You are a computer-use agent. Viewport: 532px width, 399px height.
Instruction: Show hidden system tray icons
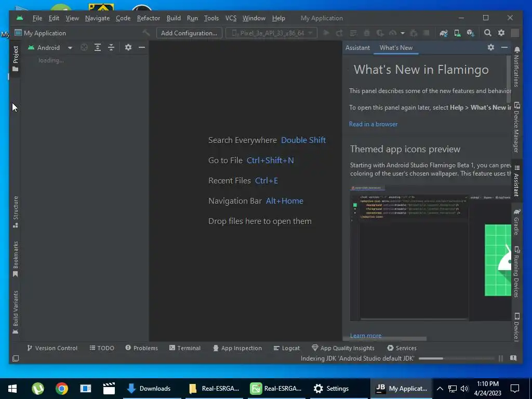tap(440, 389)
